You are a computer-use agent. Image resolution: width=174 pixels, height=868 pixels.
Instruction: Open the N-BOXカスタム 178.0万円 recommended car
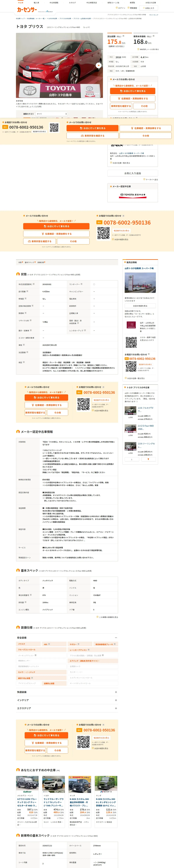click(x=80, y=802)
